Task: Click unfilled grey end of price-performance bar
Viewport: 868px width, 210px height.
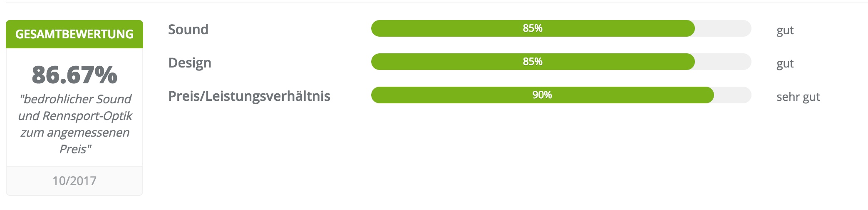Action: tap(733, 95)
